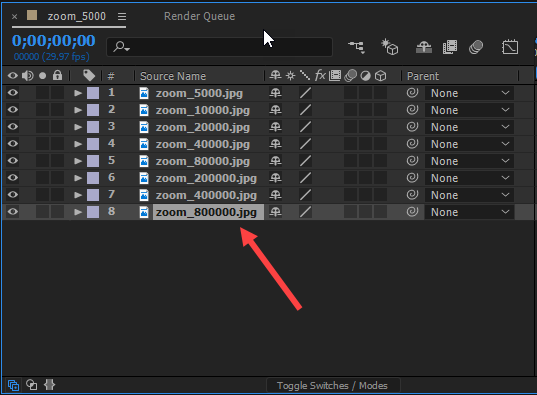This screenshot has height=395, width=537.
Task: Expand layer 8 zoom_800000.jpg properties
Action: (78, 212)
